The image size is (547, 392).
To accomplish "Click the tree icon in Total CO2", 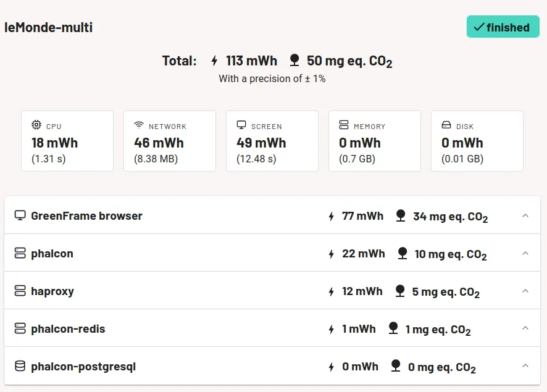I will [x=294, y=60].
